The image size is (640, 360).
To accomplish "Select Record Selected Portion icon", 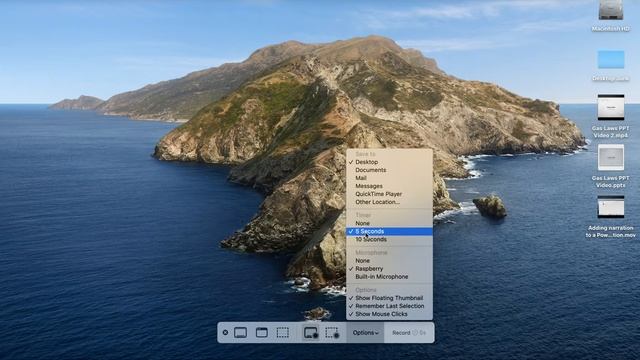I will tap(332, 333).
